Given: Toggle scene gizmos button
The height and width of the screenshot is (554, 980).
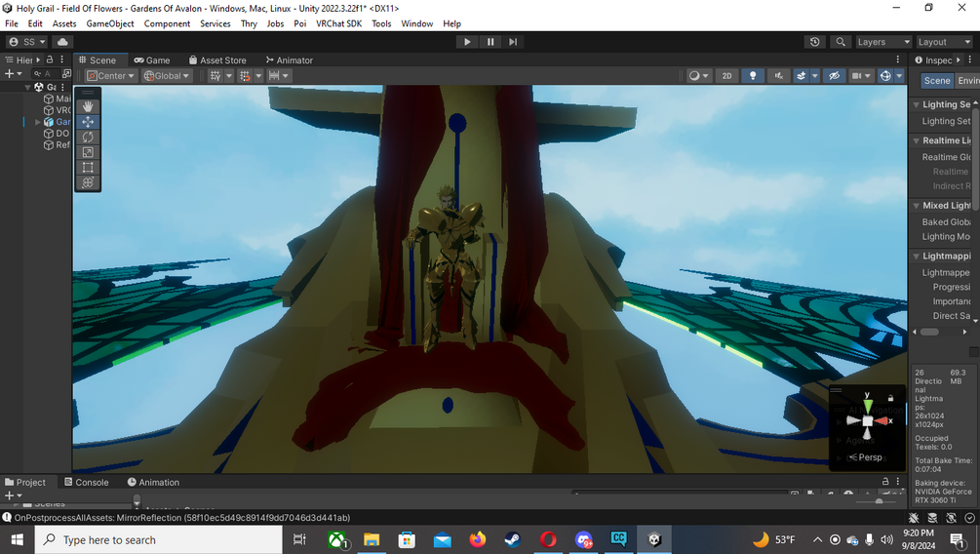Looking at the screenshot, I should 885,76.
